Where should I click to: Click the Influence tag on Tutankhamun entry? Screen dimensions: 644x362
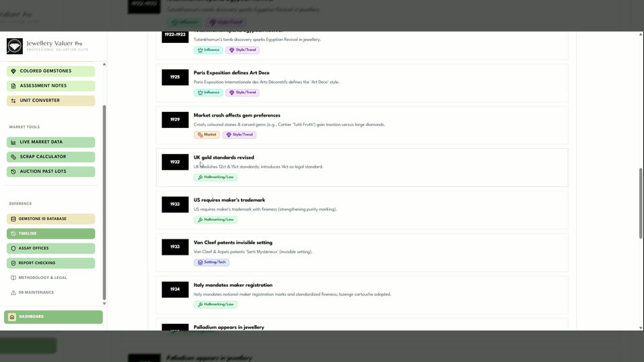coord(208,50)
